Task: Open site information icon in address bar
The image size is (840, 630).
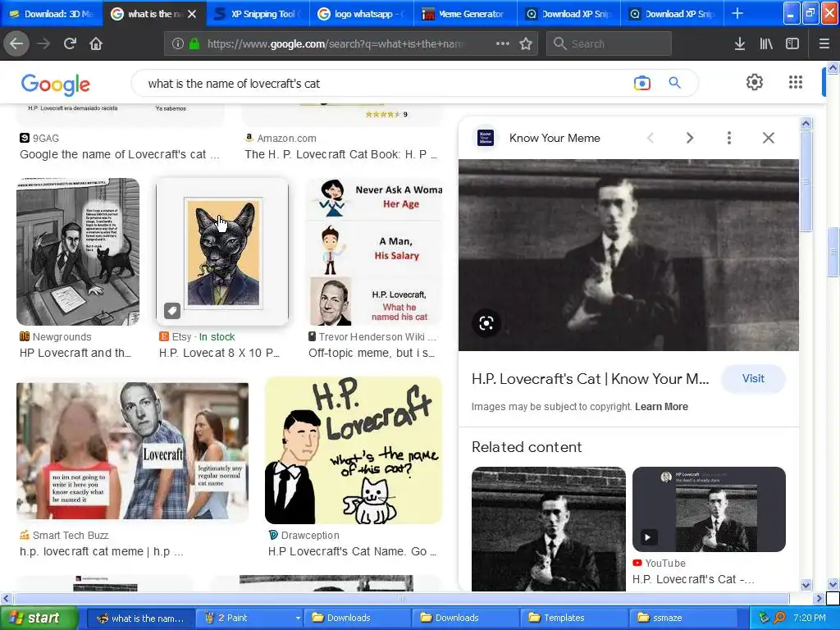Action: pyautogui.click(x=178, y=44)
